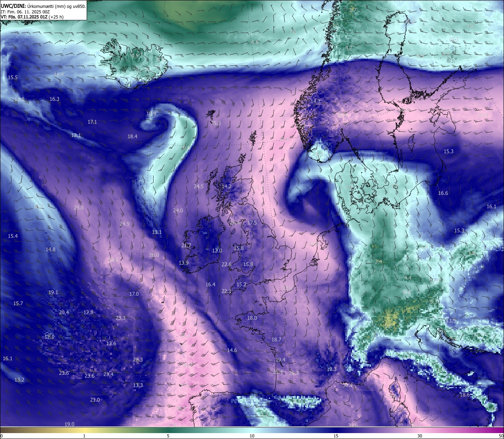
Task: Click the 24.5 map value
Action: pos(198,186)
